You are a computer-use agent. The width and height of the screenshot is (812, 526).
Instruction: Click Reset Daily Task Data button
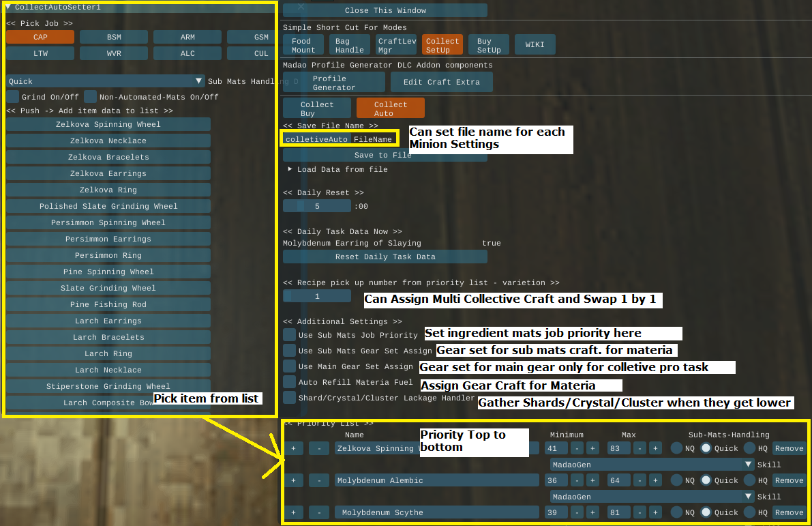[x=385, y=257]
